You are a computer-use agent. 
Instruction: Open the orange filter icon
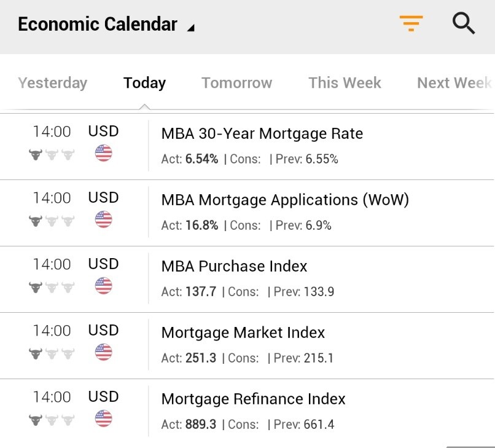click(411, 24)
